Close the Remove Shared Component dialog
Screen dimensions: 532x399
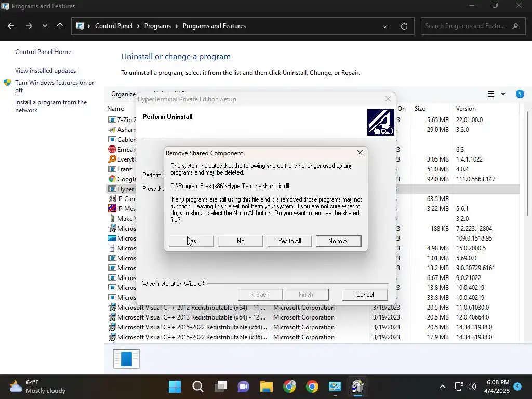click(x=360, y=153)
